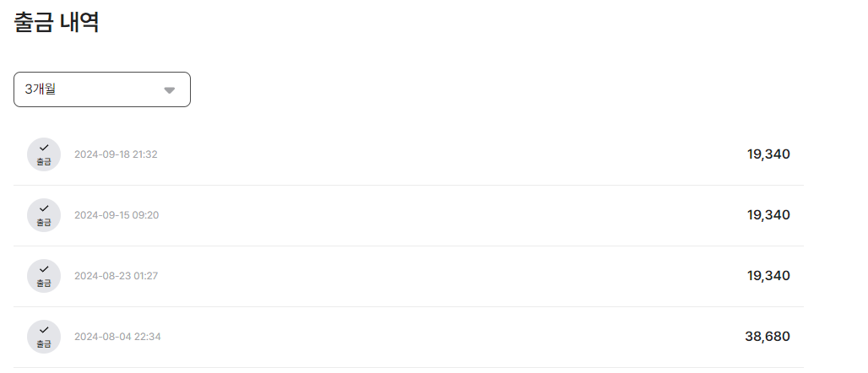The width and height of the screenshot is (868, 373).
Task: Expand the period filter using its arrow
Action: 169,90
